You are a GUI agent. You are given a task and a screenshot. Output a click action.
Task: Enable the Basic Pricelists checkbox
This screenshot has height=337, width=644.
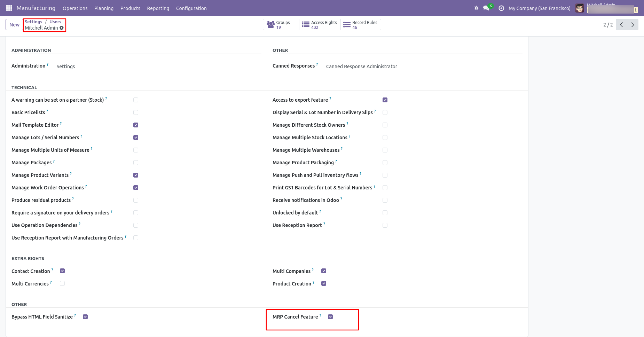click(x=136, y=112)
